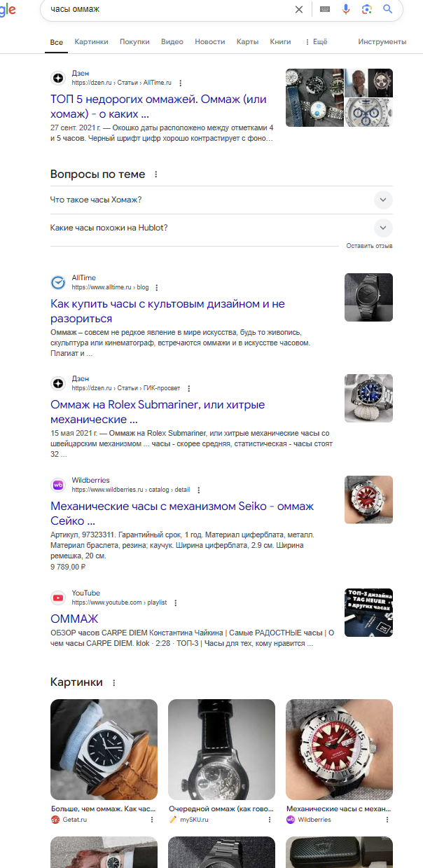Switch to the Новости tab
This screenshot has height=868, width=423.
click(210, 42)
